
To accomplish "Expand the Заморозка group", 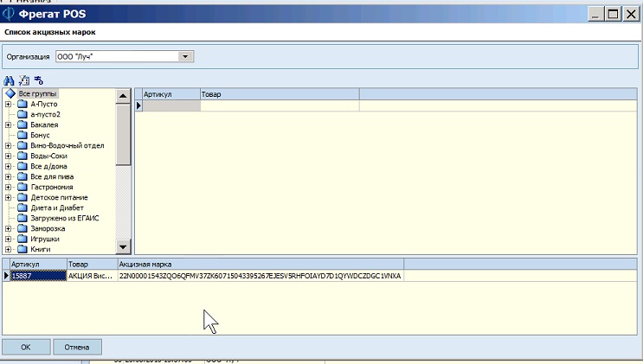I will [x=8, y=229].
